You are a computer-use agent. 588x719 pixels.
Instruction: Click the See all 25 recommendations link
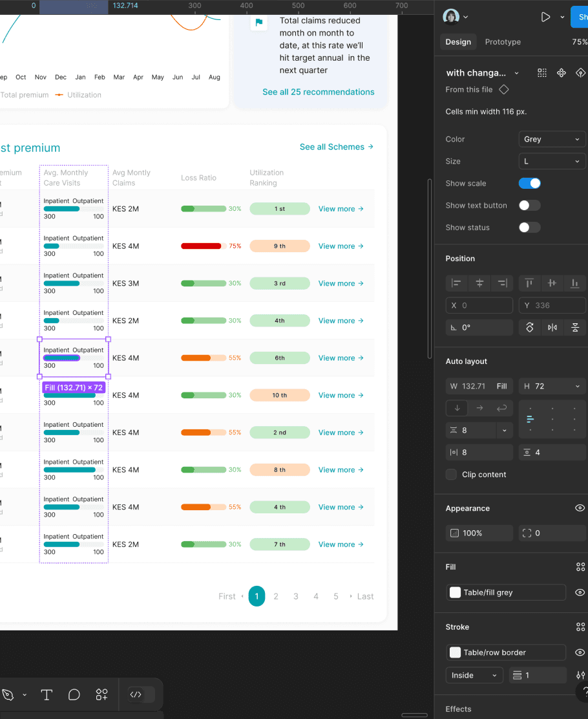click(318, 92)
